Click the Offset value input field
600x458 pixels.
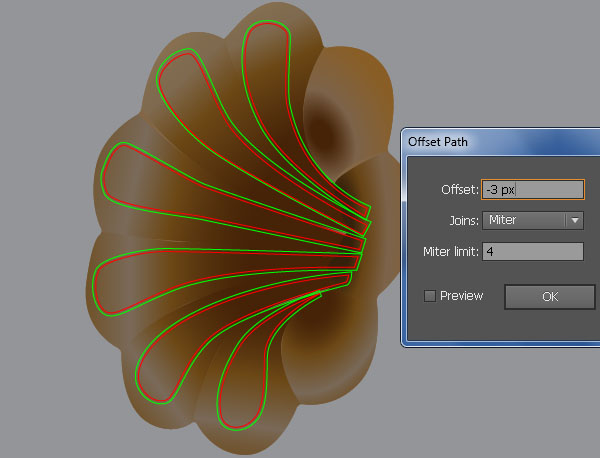[533, 189]
